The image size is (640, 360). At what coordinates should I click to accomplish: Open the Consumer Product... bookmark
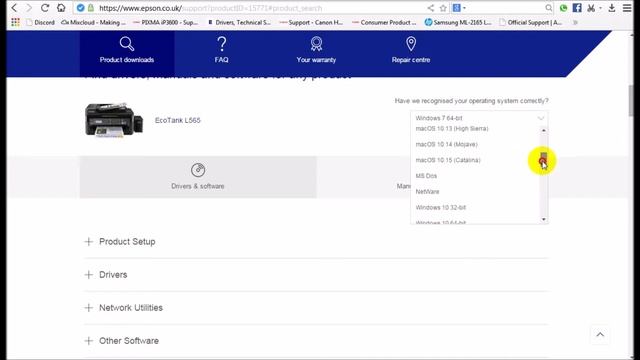tap(384, 22)
